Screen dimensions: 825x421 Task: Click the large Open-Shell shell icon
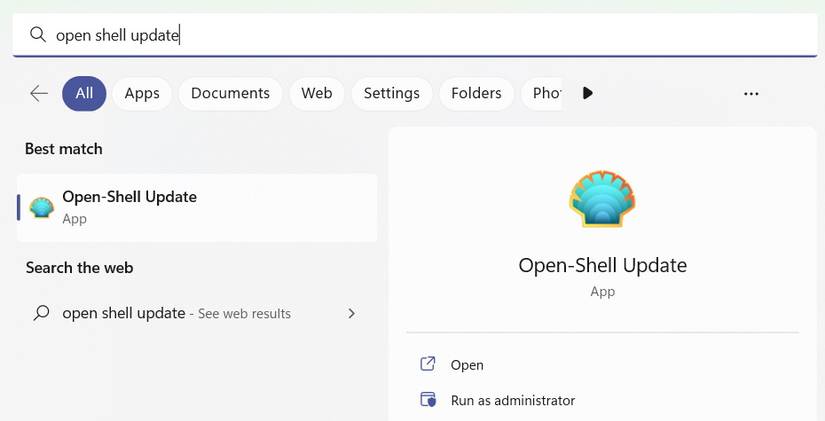click(602, 200)
